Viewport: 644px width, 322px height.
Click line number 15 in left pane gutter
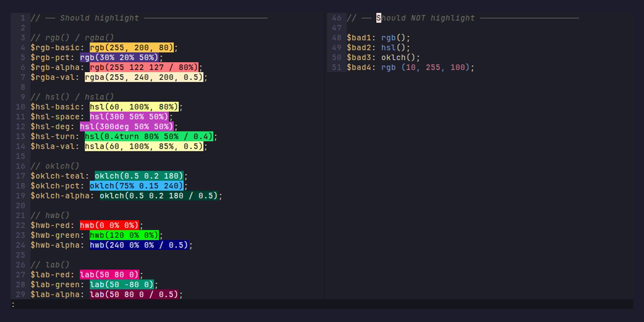click(x=20, y=156)
